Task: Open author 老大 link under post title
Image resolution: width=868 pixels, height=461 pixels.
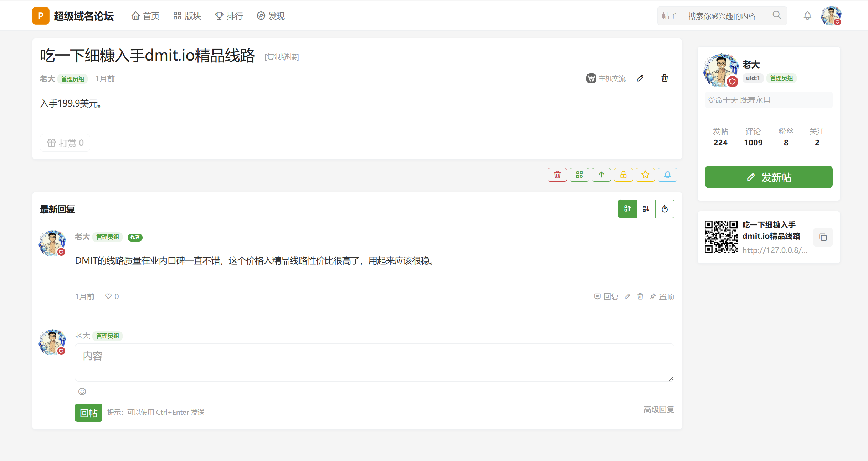Action: (47, 79)
